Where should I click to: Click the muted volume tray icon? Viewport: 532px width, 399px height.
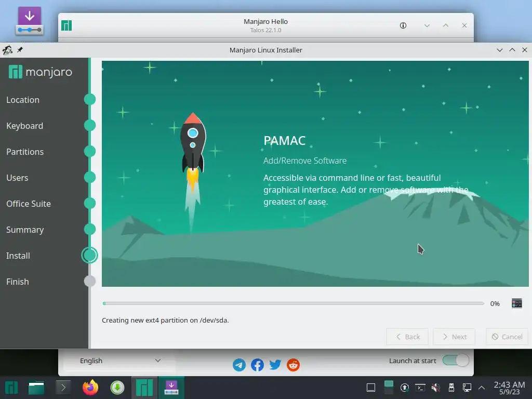pos(436,388)
